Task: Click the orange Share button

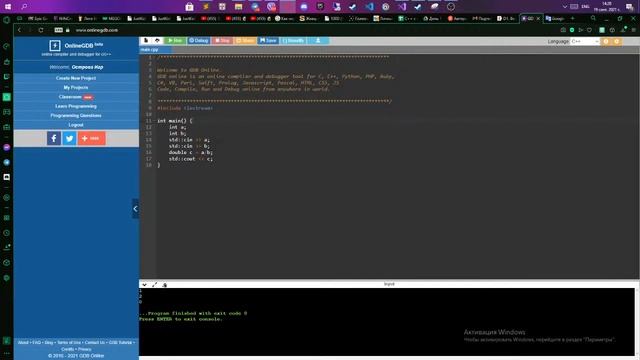Action: click(245, 40)
